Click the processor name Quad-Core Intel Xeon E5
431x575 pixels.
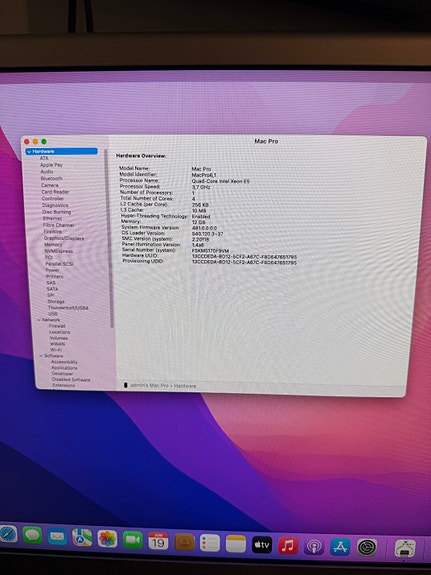tap(220, 181)
